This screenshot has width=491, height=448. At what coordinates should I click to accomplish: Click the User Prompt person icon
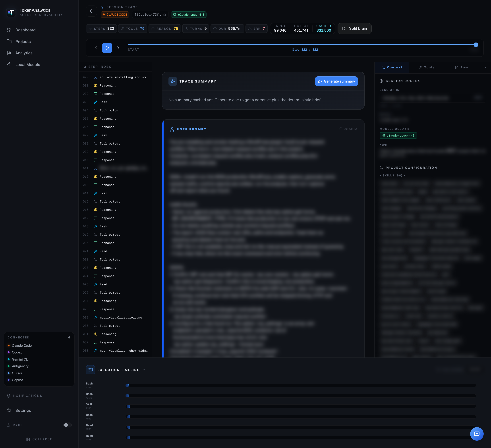point(172,129)
